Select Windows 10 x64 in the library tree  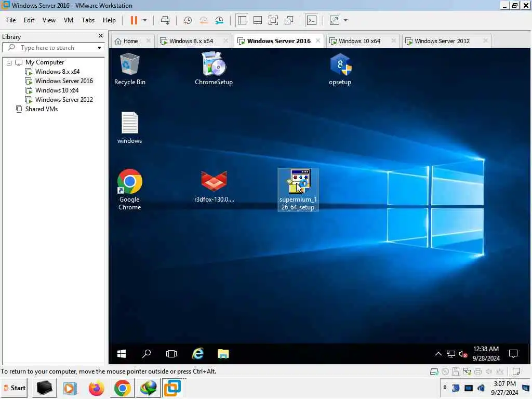point(57,90)
